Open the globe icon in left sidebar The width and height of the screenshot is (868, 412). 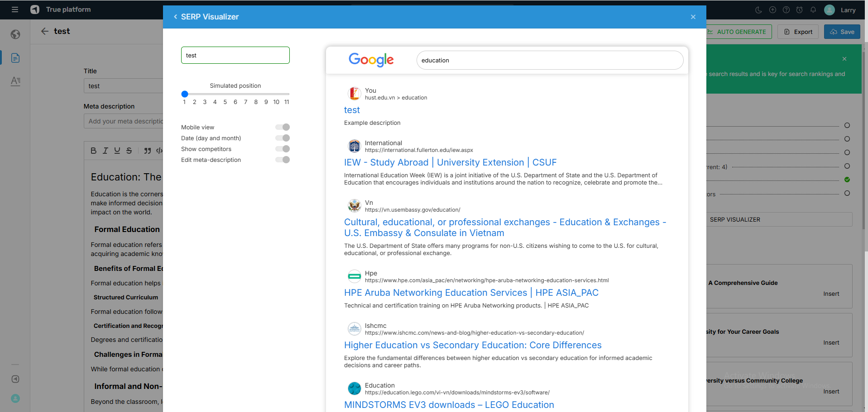pyautogui.click(x=15, y=34)
